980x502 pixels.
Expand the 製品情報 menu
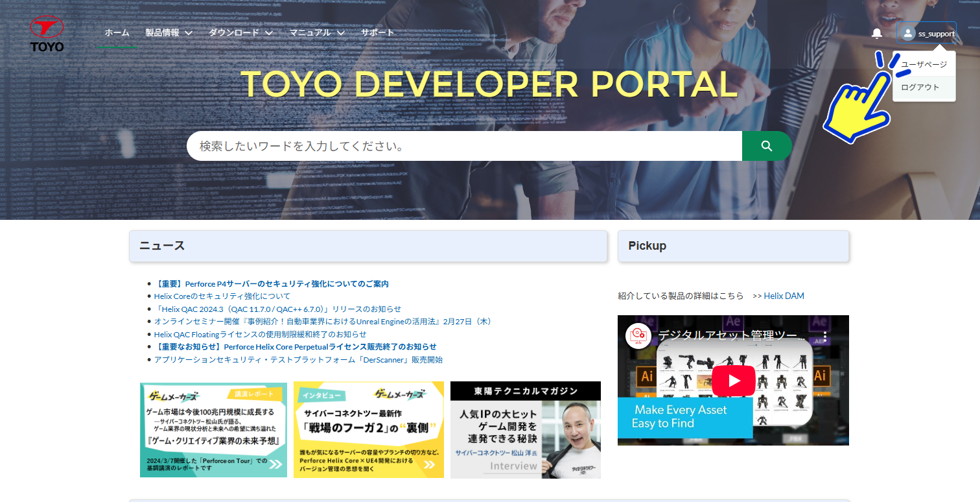pos(169,33)
